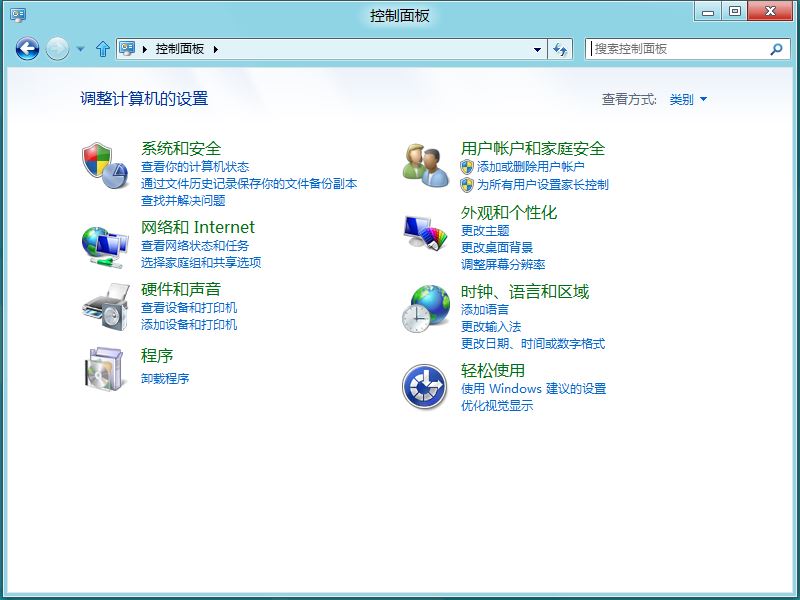This screenshot has width=800, height=600.
Task: Click 选择家庭组和共享选项 link
Action: [x=201, y=263]
